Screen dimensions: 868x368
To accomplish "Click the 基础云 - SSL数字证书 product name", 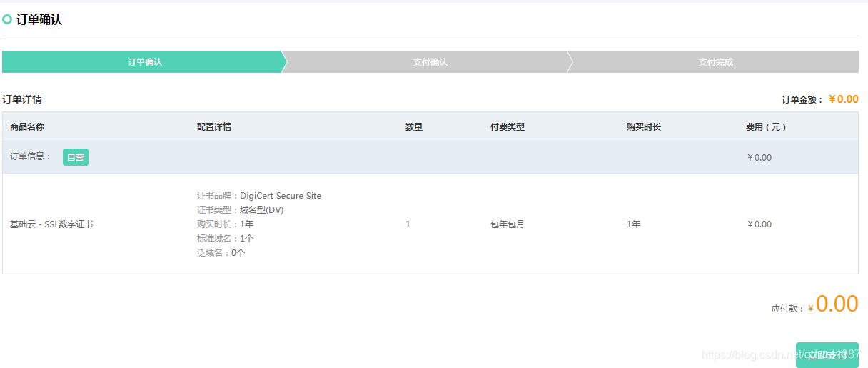I will [x=51, y=224].
